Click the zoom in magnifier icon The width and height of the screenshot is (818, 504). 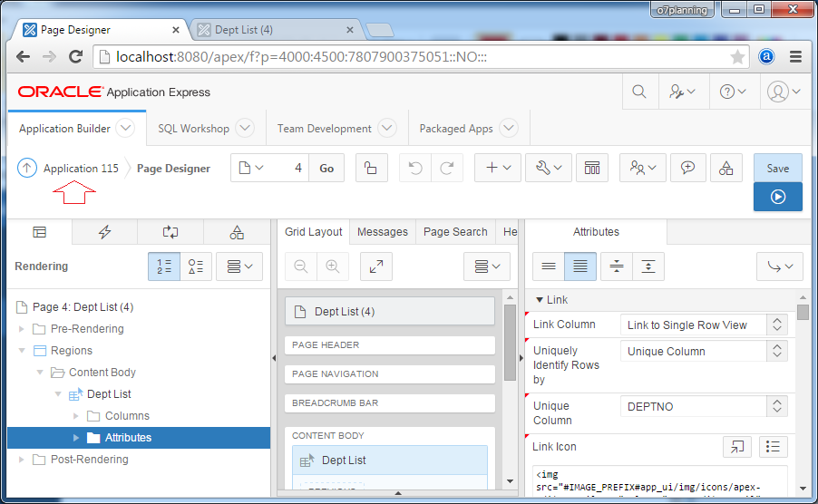click(x=332, y=267)
